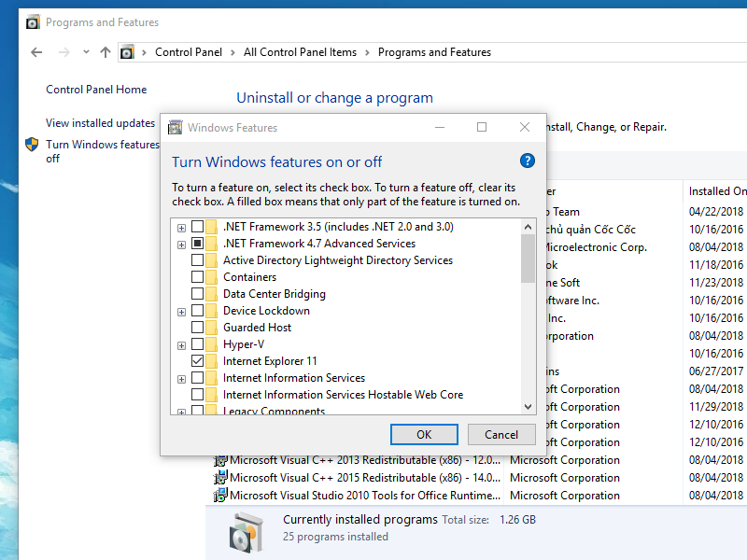Check the Data Center Bridging checkbox

tap(197, 294)
